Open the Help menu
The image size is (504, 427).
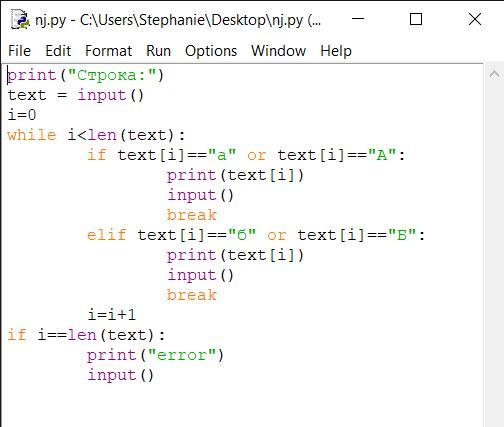click(336, 51)
